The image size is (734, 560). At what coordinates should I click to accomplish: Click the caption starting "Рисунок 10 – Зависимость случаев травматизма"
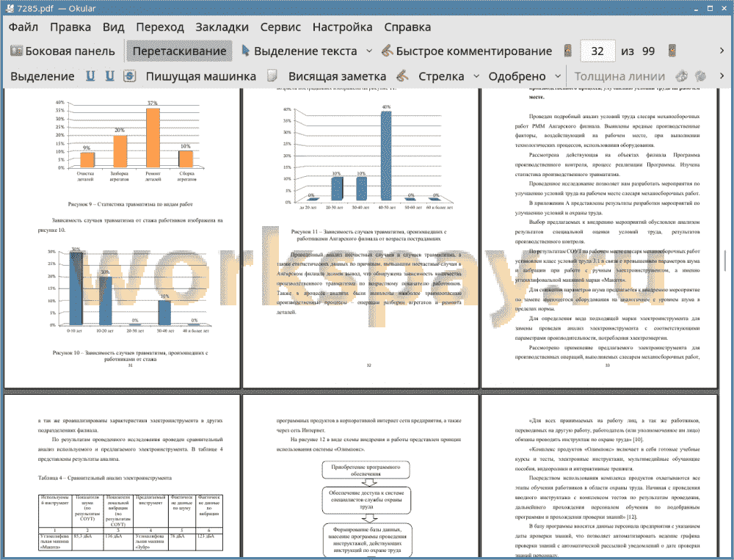coord(130,356)
